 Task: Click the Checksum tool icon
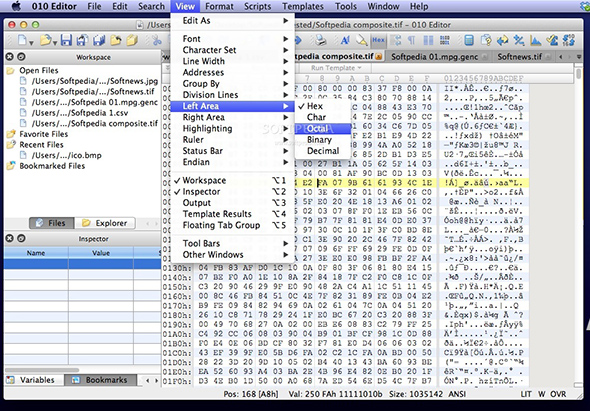coord(552,40)
